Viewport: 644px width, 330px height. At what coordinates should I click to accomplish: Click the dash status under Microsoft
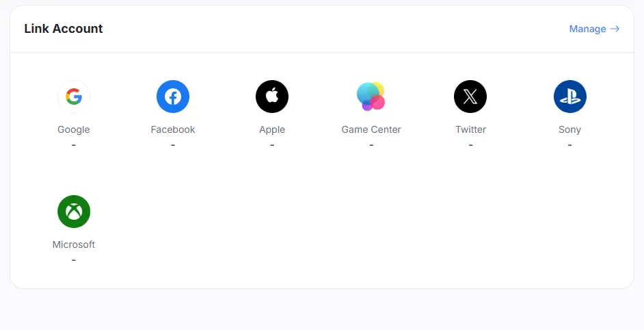point(74,260)
